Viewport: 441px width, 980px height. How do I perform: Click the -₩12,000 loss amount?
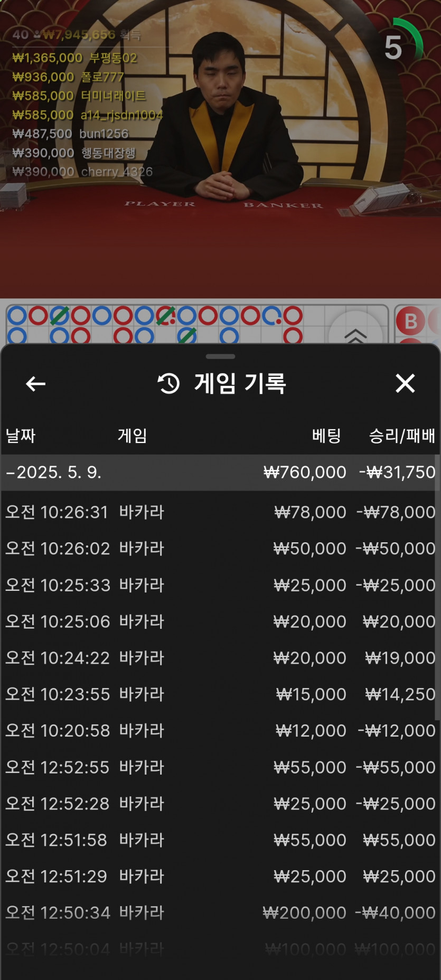pos(397,731)
